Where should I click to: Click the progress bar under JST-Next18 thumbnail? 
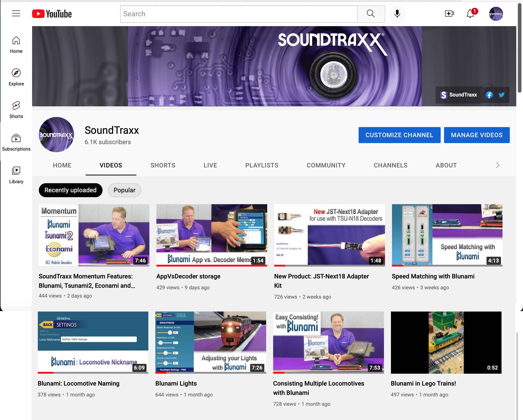(x=329, y=266)
